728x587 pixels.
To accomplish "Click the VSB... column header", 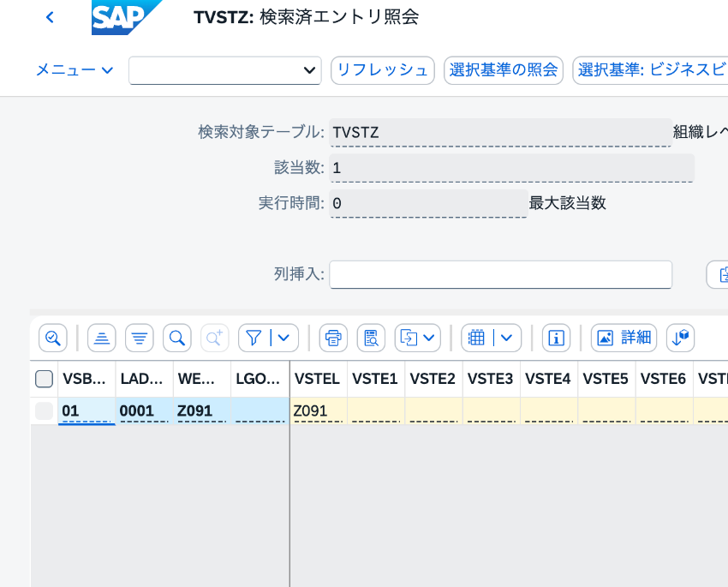I will [87, 379].
